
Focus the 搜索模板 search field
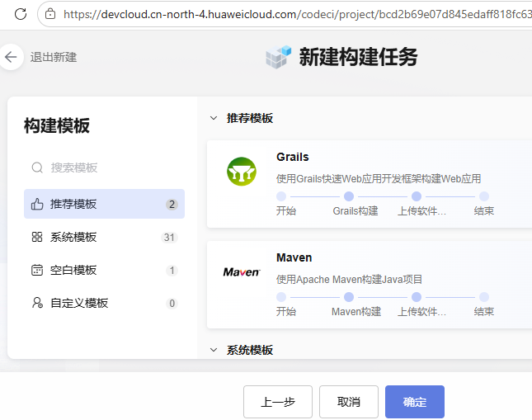point(104,168)
